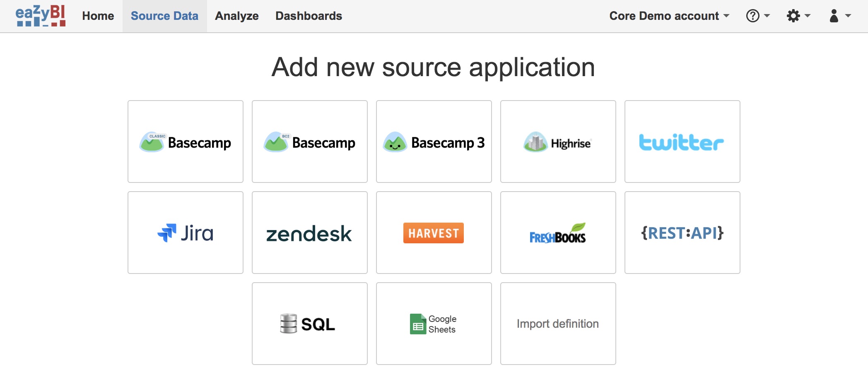Select the Zendesk source tile
Viewport: 868px width, 384px height.
(310, 233)
